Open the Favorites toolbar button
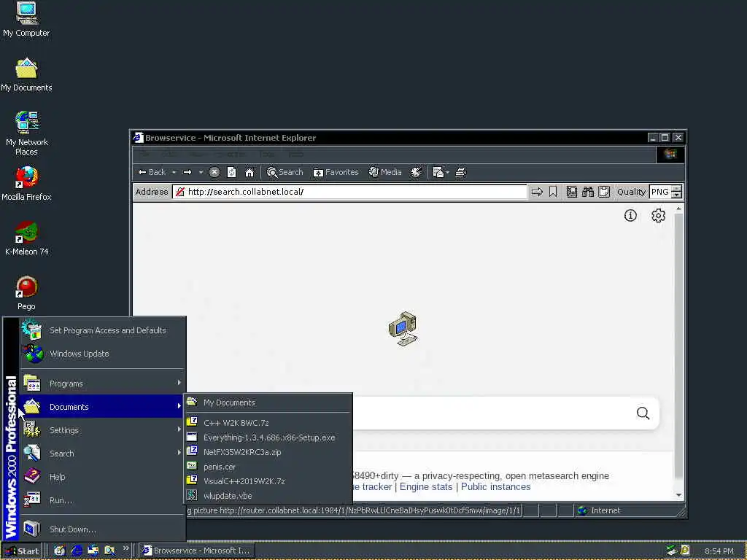 tap(336, 172)
